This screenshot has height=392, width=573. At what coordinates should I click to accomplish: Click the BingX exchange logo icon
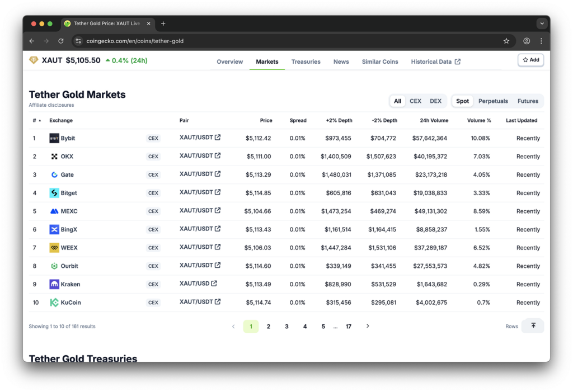pyautogui.click(x=54, y=229)
